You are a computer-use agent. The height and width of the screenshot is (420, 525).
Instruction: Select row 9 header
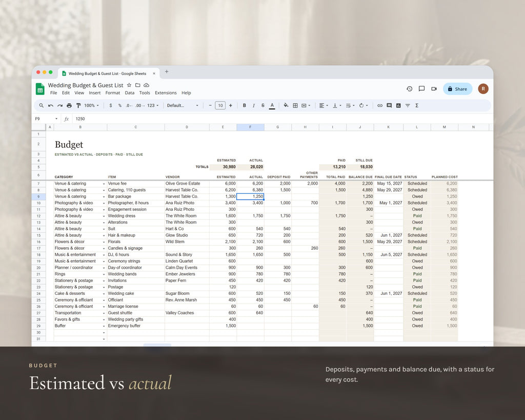tap(38, 196)
